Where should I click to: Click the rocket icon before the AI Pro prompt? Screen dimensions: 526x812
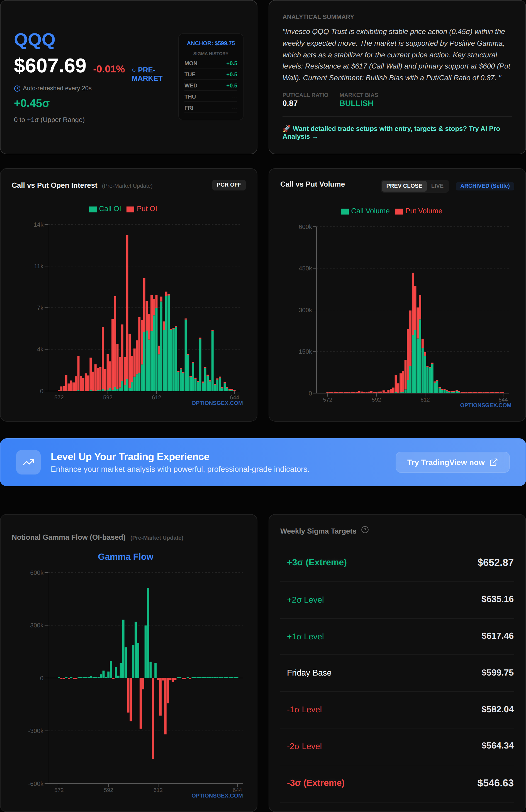click(286, 129)
